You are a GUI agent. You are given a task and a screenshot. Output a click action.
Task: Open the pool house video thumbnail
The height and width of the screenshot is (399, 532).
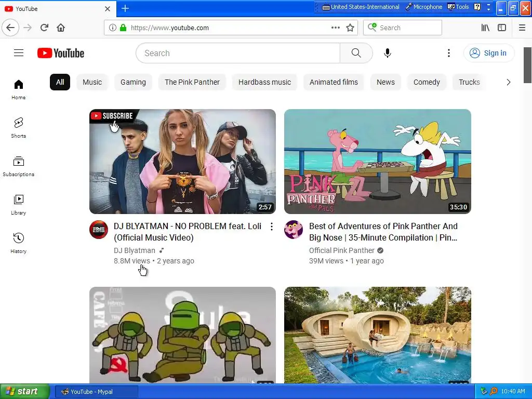tap(378, 335)
